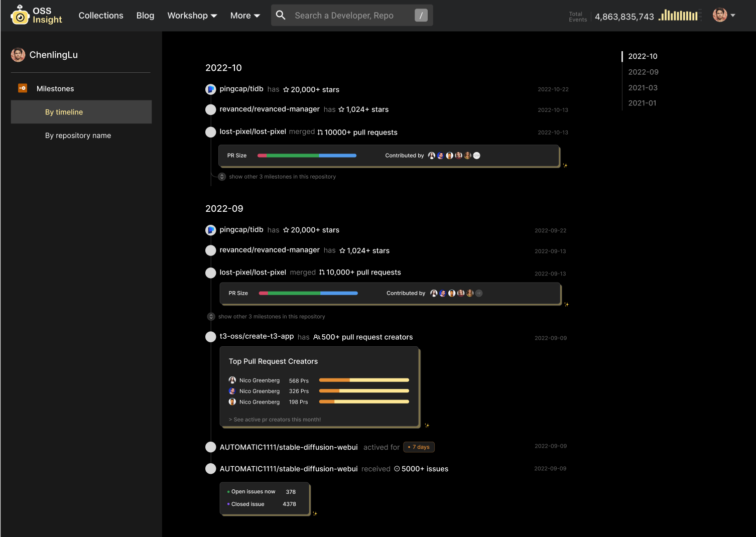Click the total events count 4,863,835,743
Viewport: 756px width, 537px height.
tap(624, 17)
